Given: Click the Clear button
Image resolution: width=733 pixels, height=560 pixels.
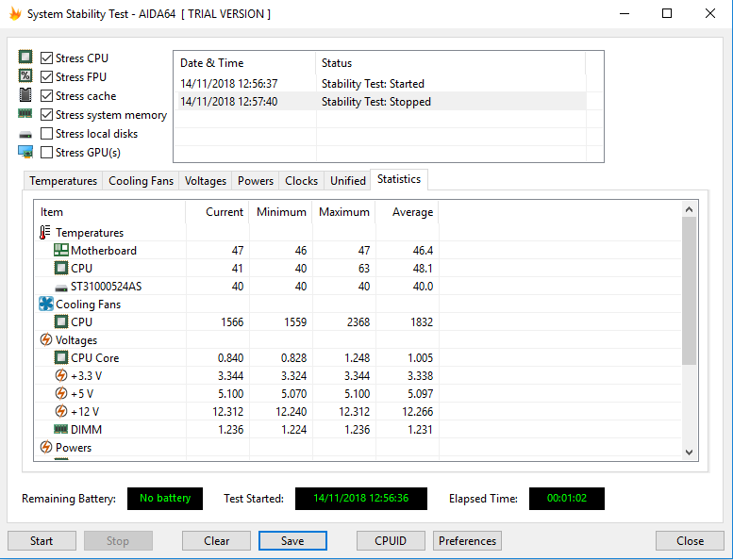Looking at the screenshot, I should coord(216,541).
